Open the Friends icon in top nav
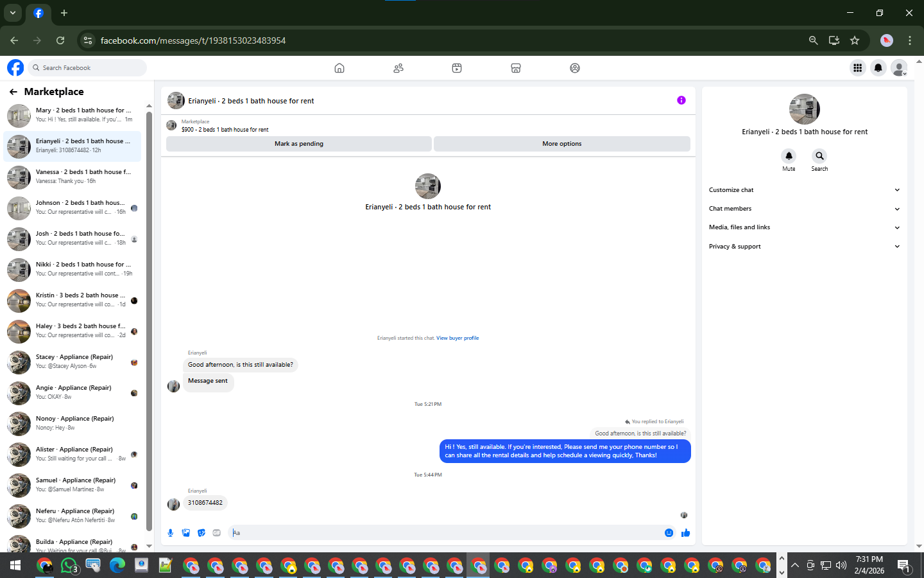Screen dimensions: 924x578 [x=398, y=68]
